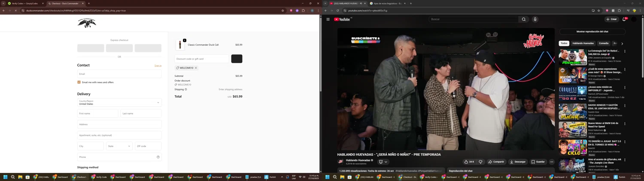644x181 pixels.
Task: Open '¿Cuál de estas expresiones usas más?' thumbnail
Action: click(573, 75)
